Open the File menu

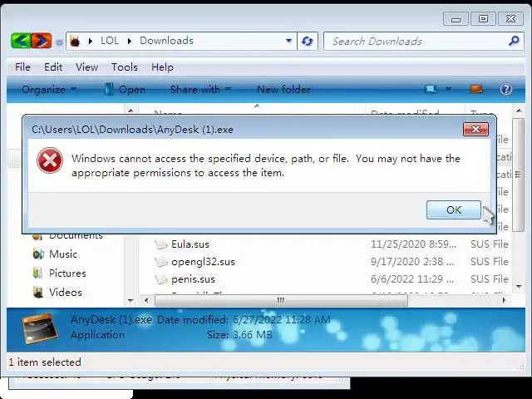tap(22, 67)
